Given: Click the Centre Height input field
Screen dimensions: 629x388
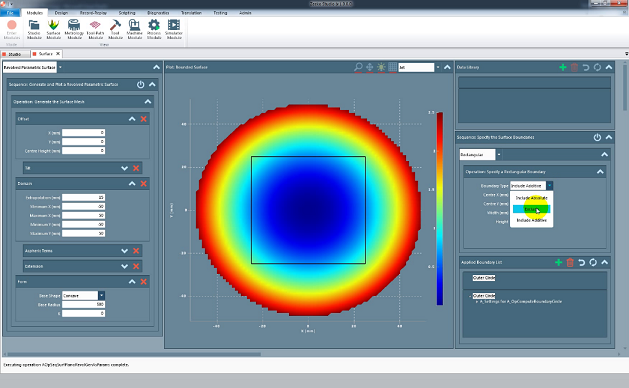Looking at the screenshot, I should 83,150.
